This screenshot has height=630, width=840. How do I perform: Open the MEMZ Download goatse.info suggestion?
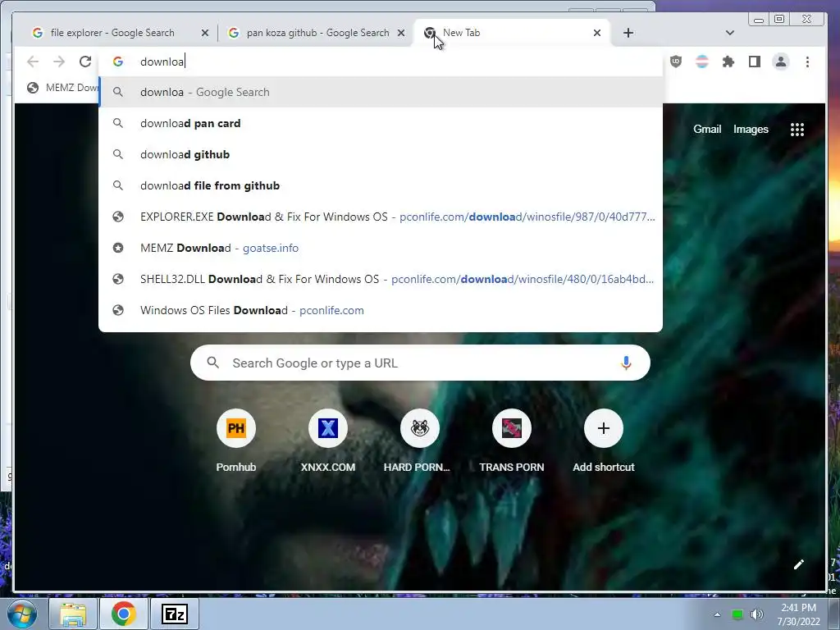(381, 248)
